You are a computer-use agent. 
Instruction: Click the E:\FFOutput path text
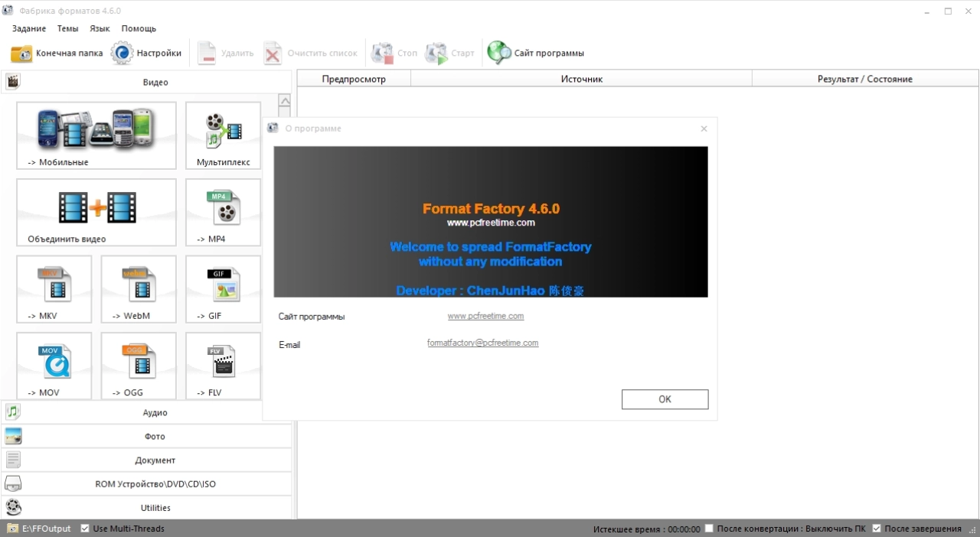[x=47, y=529]
